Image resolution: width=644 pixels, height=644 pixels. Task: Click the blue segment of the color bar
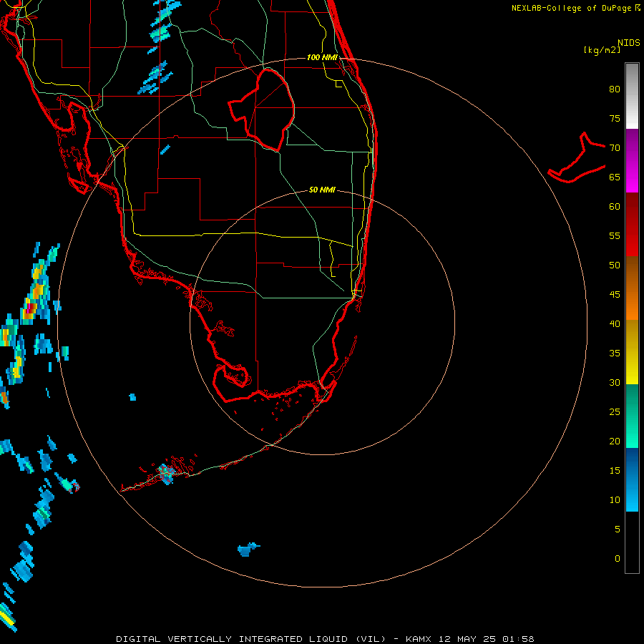click(632, 479)
